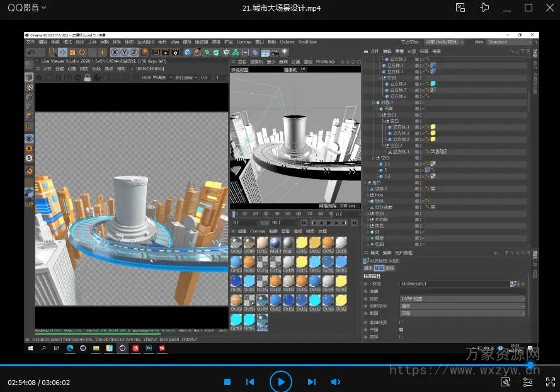Open the Octane menu in menu bar

287,42
